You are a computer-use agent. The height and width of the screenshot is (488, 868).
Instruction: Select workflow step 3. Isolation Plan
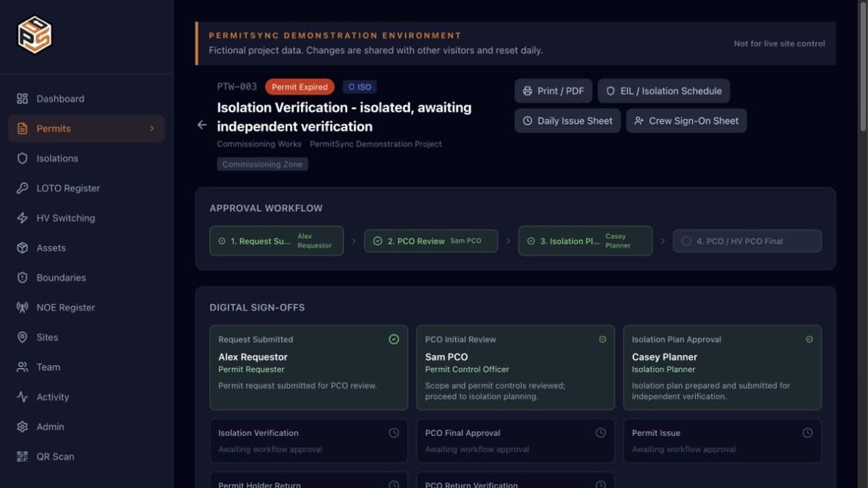coord(585,241)
